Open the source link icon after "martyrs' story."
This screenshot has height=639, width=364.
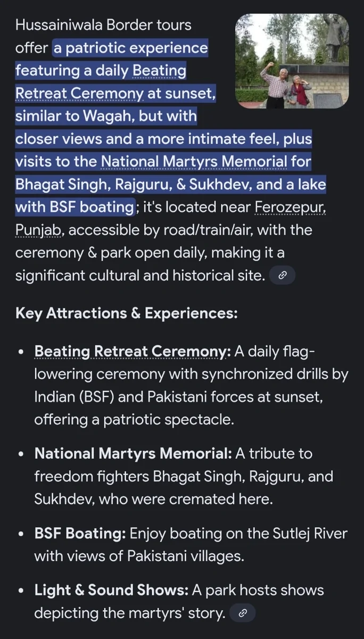[x=242, y=613]
